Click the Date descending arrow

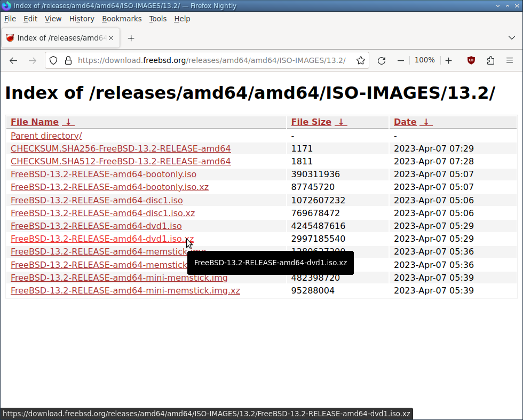[x=426, y=122]
